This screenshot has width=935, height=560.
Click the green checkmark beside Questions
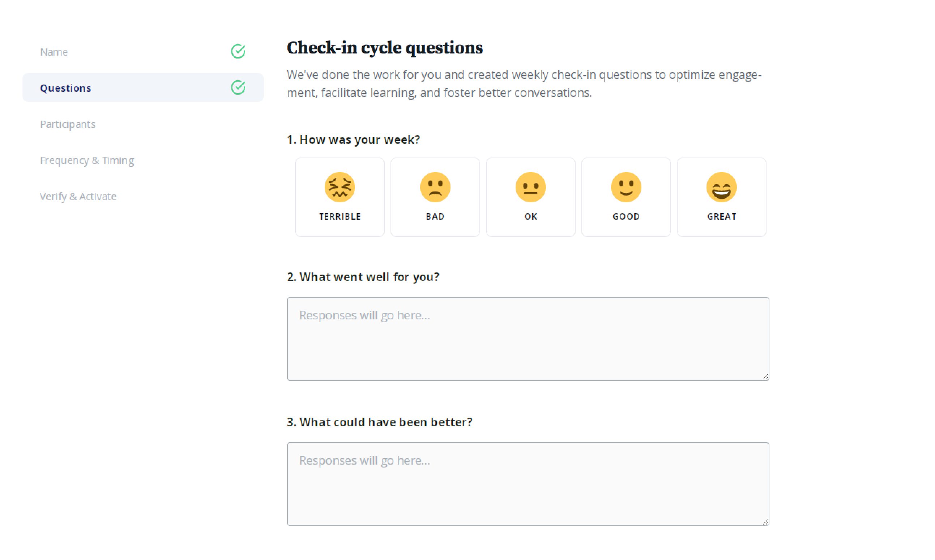(x=238, y=87)
